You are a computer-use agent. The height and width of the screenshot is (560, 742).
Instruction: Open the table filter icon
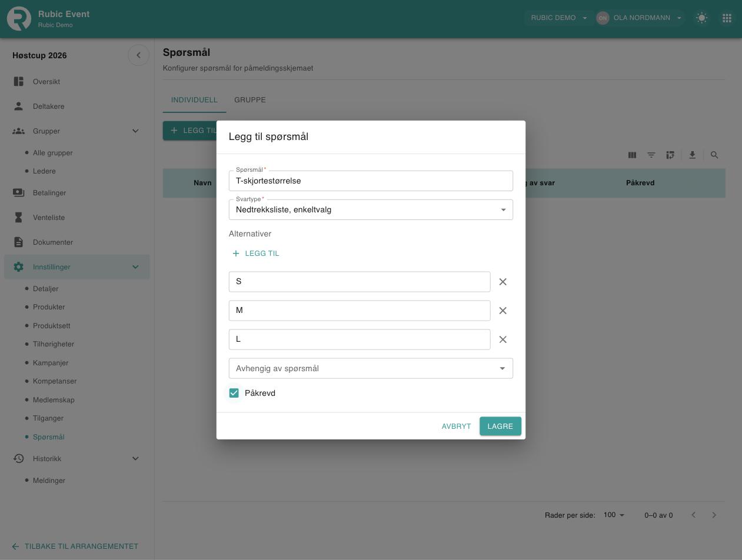point(651,155)
